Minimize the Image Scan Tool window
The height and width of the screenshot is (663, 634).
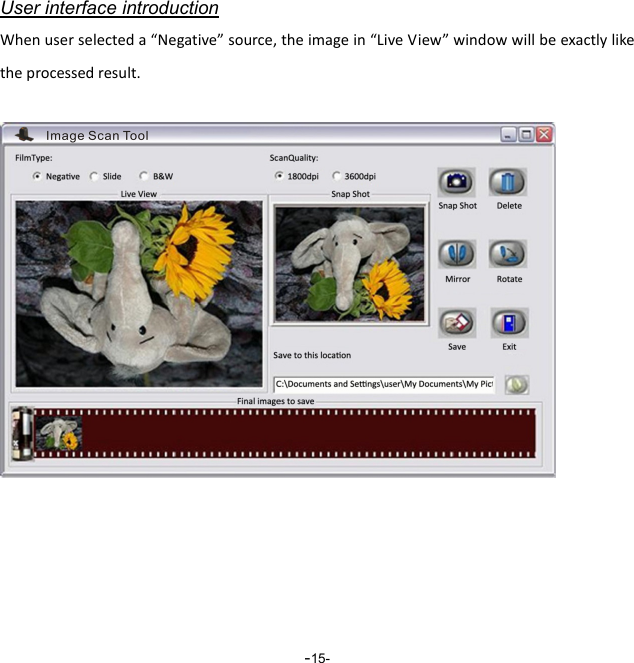pos(508,135)
